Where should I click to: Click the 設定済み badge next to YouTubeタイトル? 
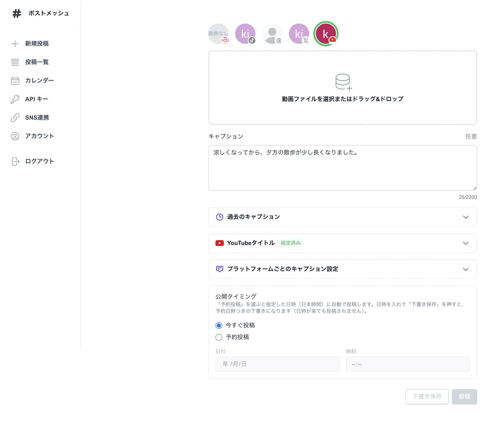[x=291, y=243]
